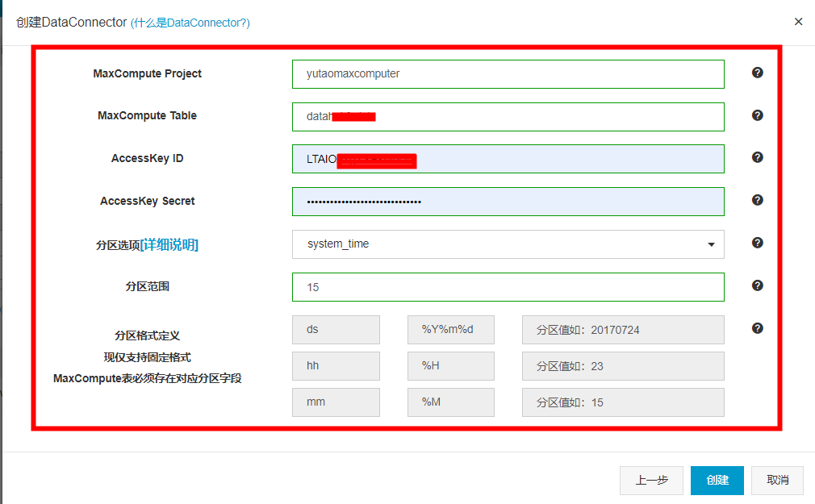Click the MaxCompute Table label
The height and width of the screenshot is (504, 815).
(147, 116)
